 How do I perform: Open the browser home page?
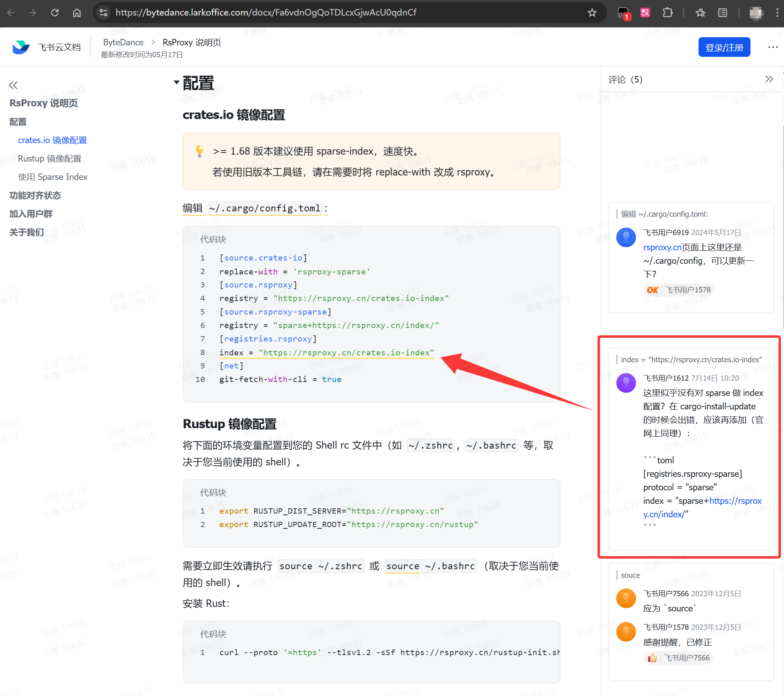77,13
